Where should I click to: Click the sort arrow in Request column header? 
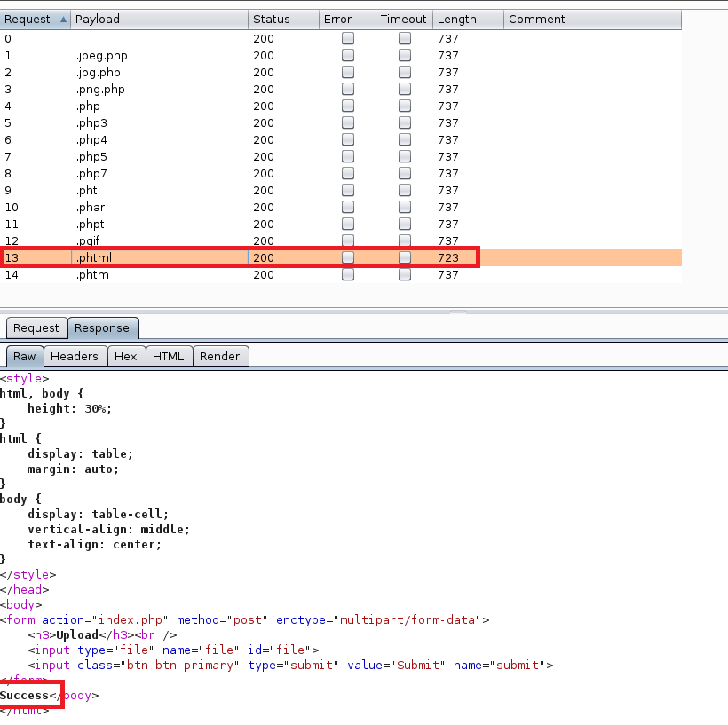click(62, 19)
